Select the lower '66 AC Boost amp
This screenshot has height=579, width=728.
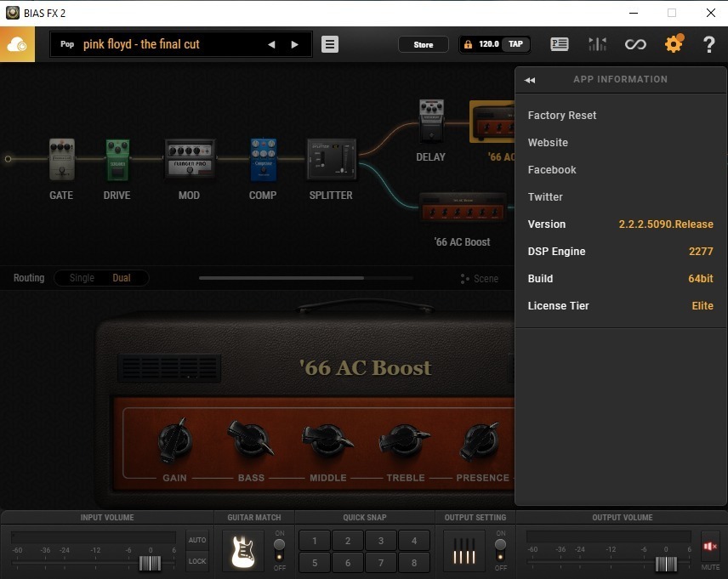(463, 207)
